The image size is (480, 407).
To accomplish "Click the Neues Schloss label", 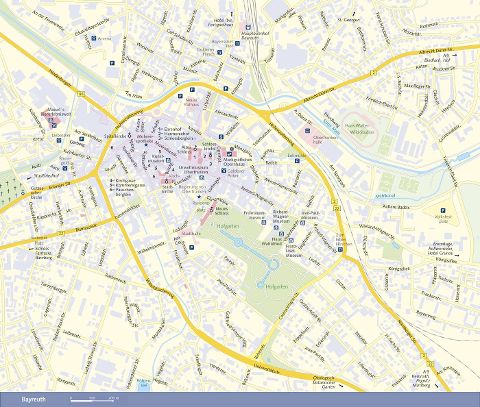I will point(222,211).
